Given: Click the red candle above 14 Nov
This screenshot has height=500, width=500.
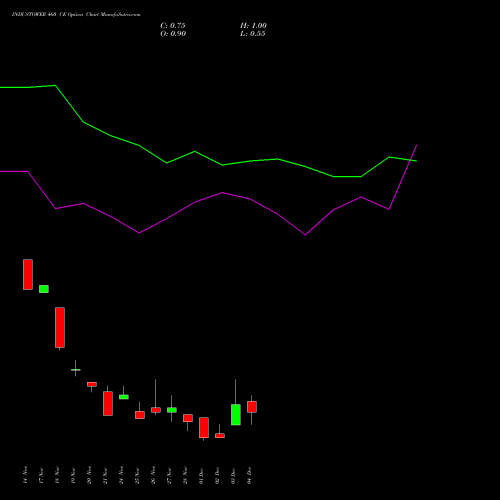Looking at the screenshot, I should tap(28, 274).
